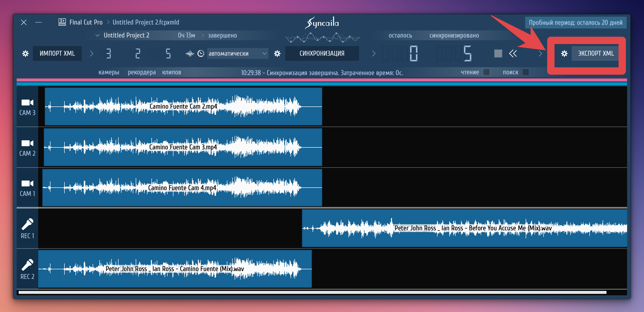Open the import settings gear icon

[25, 53]
